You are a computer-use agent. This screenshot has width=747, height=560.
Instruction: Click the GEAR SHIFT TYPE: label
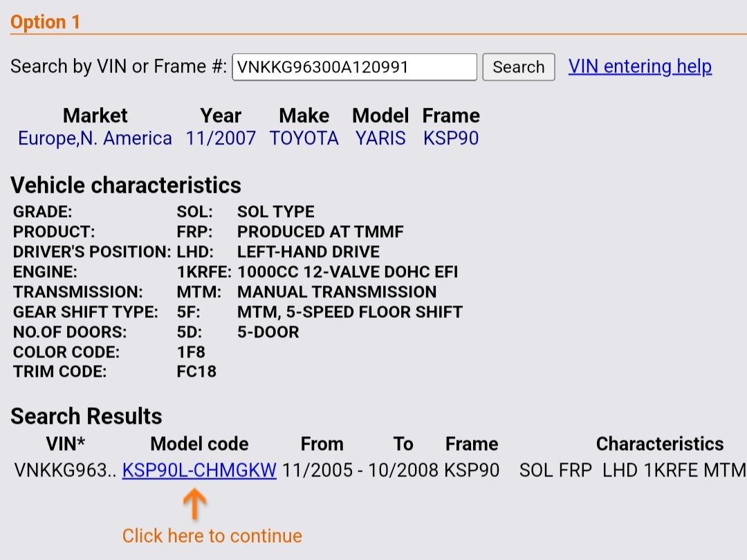point(85,312)
